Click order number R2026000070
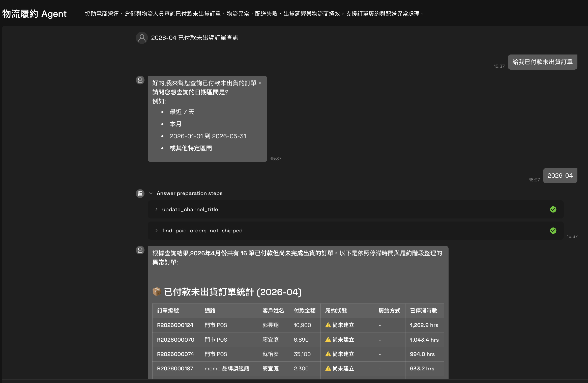 tap(176, 340)
